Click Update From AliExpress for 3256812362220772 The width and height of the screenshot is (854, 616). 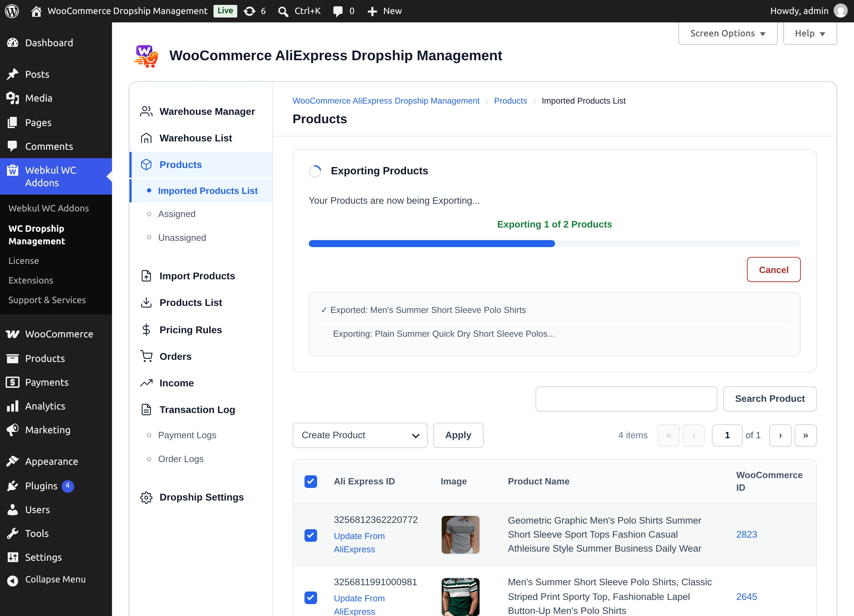[359, 542]
